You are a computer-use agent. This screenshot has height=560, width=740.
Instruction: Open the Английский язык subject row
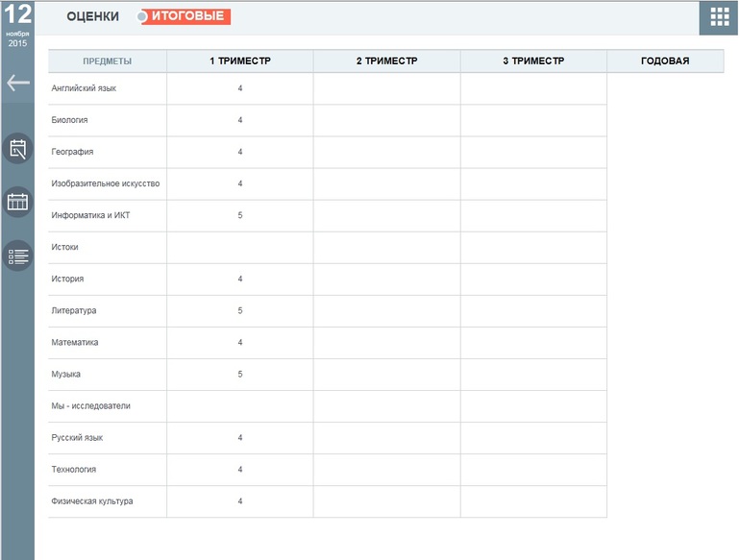(x=328, y=88)
